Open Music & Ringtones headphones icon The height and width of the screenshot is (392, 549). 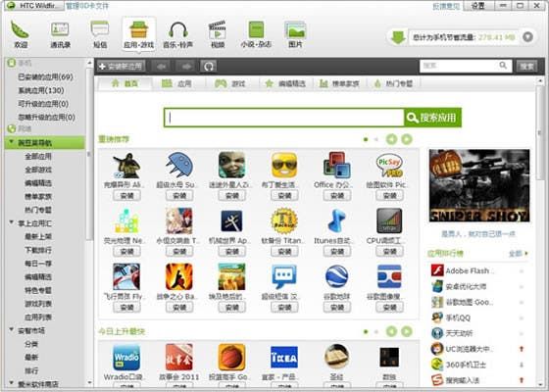pos(177,29)
